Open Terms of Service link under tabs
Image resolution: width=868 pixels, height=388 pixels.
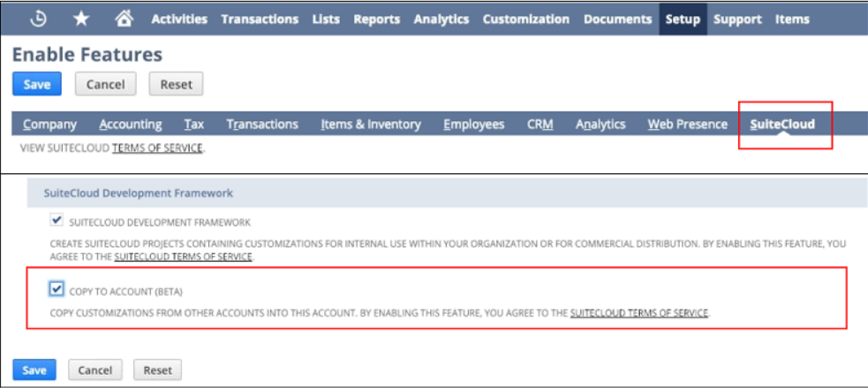pyautogui.click(x=157, y=148)
